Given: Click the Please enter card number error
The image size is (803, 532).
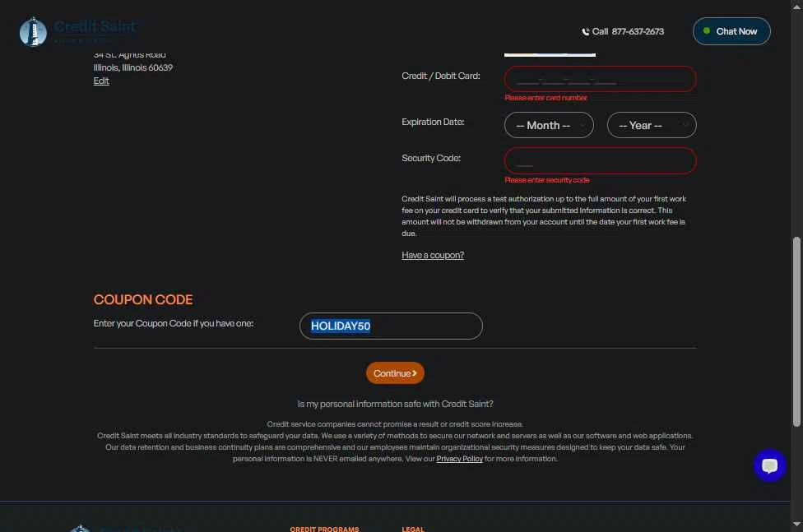Looking at the screenshot, I should point(546,98).
